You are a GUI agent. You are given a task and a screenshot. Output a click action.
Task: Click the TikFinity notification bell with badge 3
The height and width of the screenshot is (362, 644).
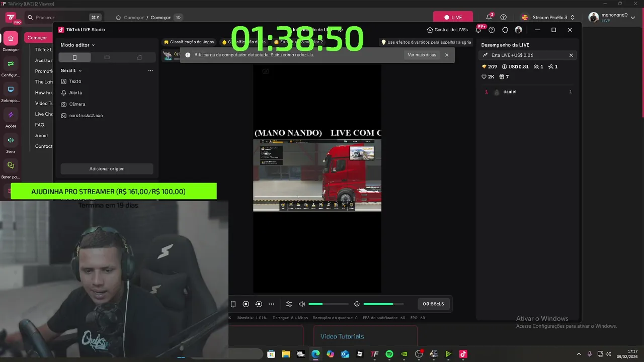(489, 17)
